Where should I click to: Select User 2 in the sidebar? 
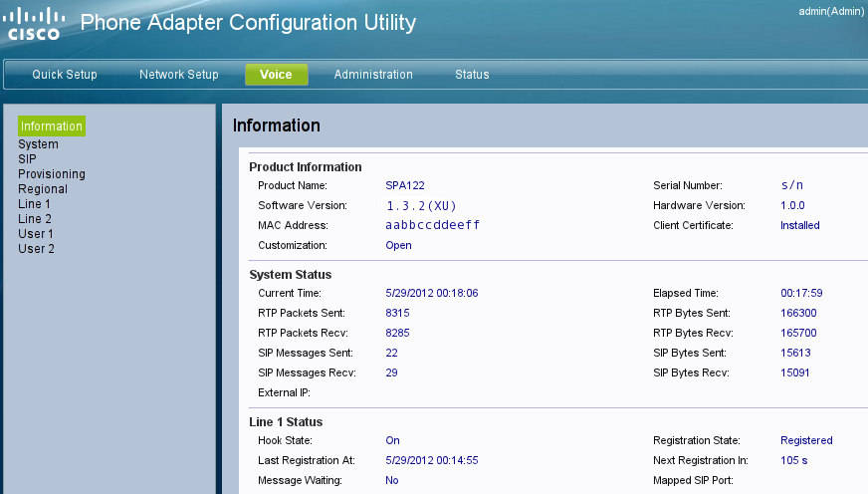[x=36, y=249]
